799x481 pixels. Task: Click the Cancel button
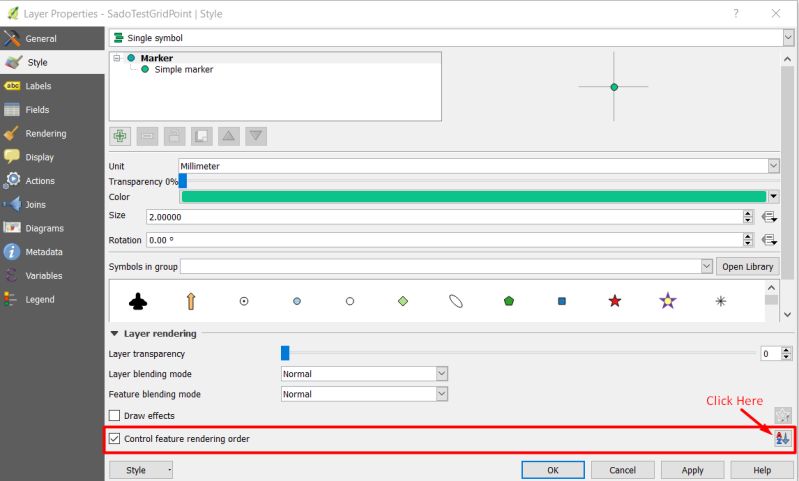click(623, 470)
